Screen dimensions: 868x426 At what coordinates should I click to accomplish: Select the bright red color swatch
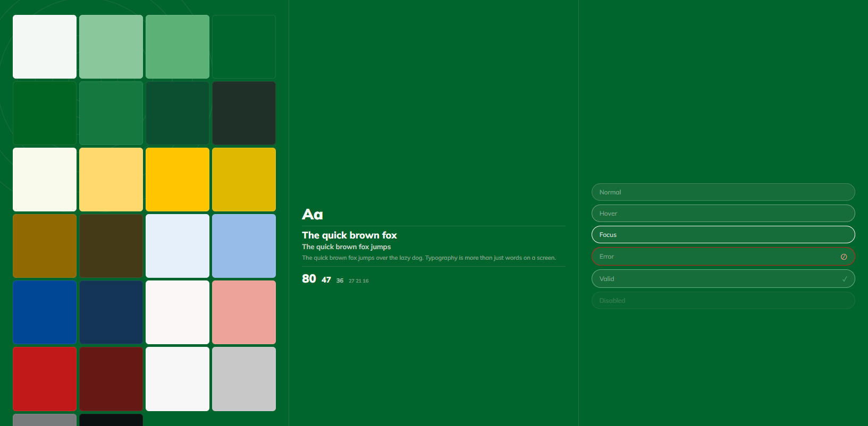45,379
